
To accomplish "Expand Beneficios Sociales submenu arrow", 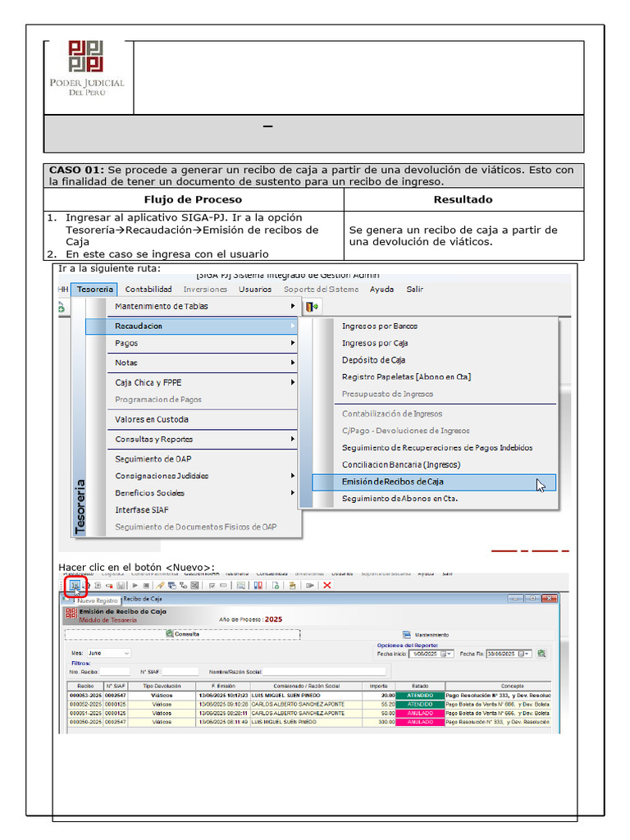I will [293, 493].
